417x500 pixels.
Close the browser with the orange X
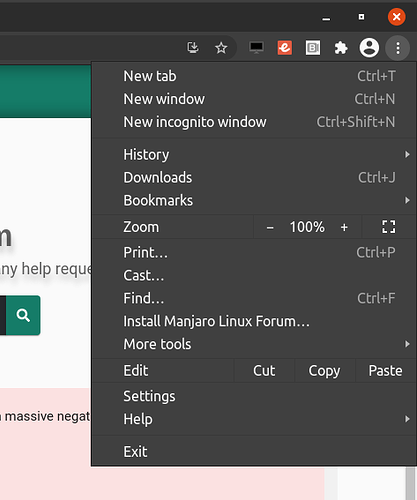point(396,17)
